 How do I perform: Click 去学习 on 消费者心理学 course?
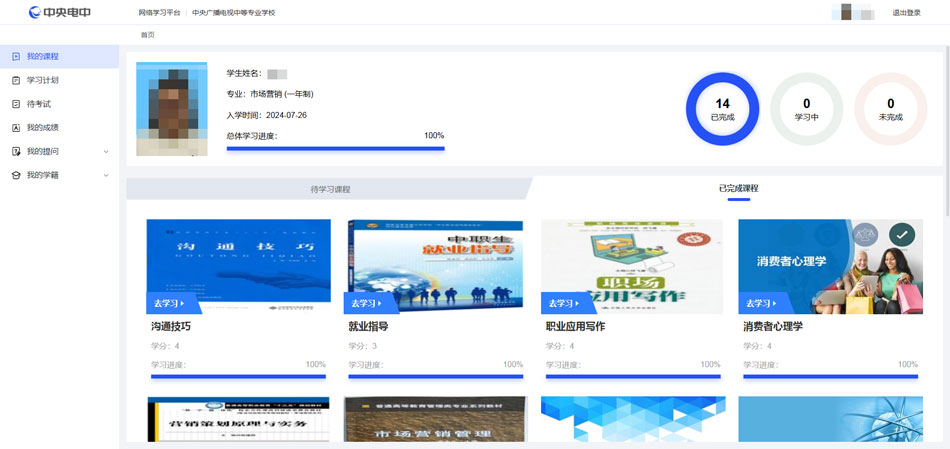click(765, 303)
